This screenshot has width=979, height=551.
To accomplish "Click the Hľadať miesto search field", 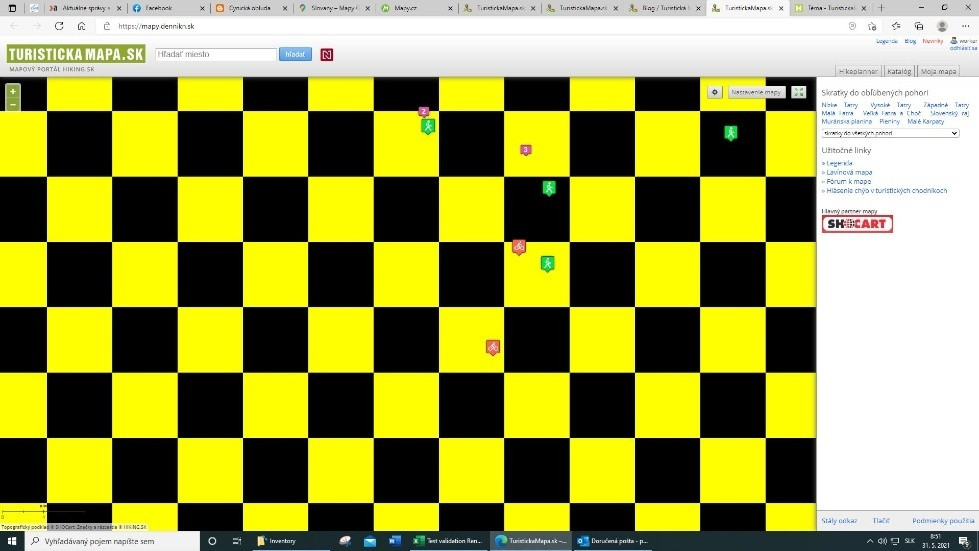I will click(x=216, y=54).
